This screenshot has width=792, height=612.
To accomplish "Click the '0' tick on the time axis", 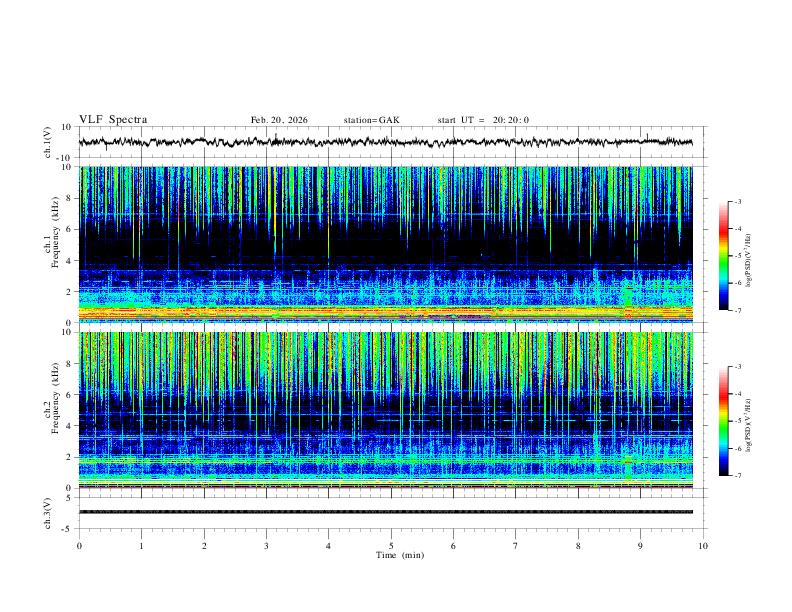I will tap(79, 546).
